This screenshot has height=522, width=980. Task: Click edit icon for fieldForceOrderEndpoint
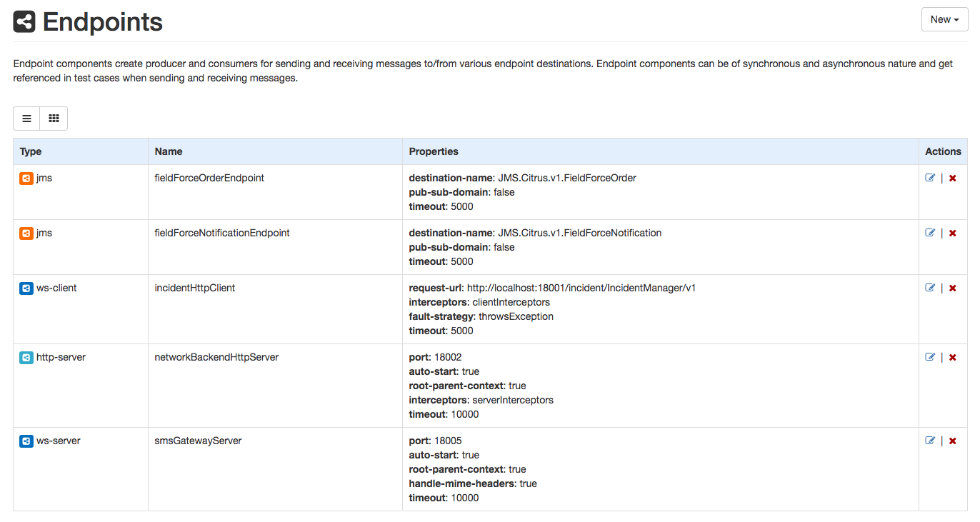pyautogui.click(x=930, y=178)
